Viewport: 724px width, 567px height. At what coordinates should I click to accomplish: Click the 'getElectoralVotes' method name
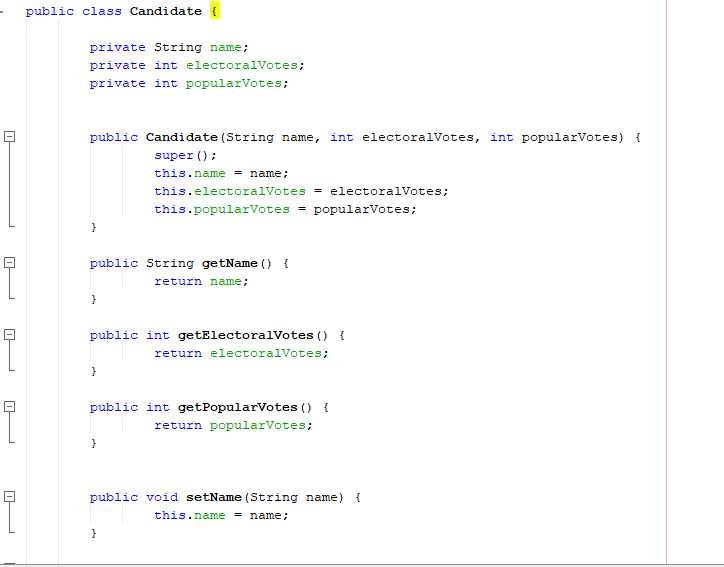246,336
